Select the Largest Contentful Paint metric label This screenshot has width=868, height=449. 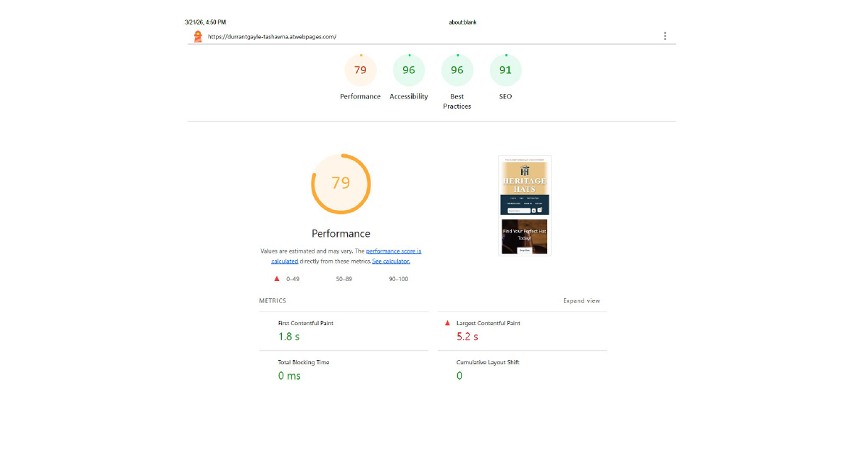(x=488, y=323)
